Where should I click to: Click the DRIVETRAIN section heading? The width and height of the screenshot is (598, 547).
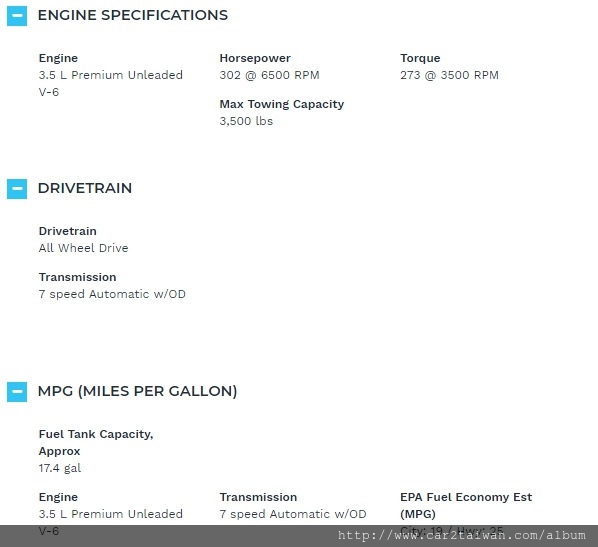(85, 188)
